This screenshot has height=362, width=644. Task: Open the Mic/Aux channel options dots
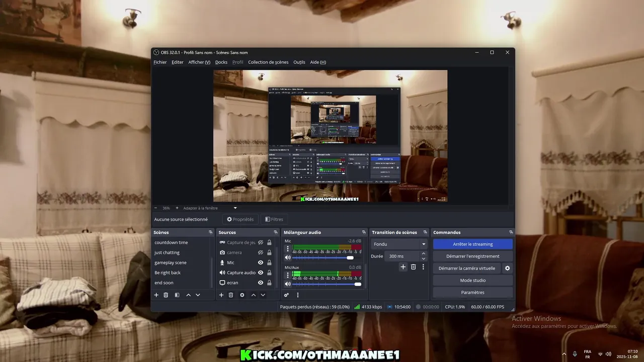pos(288,276)
